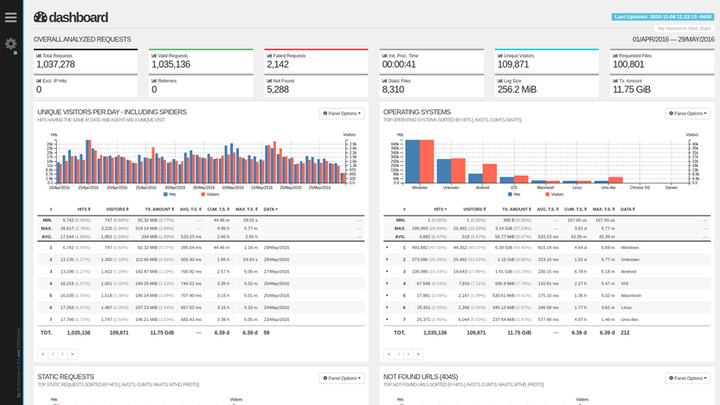The height and width of the screenshot is (405, 720).
Task: Toggle the Hits legend in Operating Systems chart
Action: (x=514, y=194)
